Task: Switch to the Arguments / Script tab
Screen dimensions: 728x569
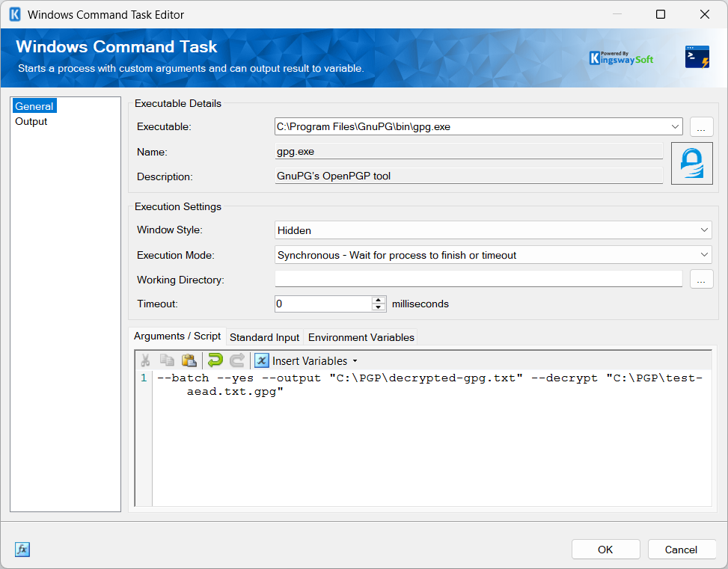Action: tap(177, 336)
